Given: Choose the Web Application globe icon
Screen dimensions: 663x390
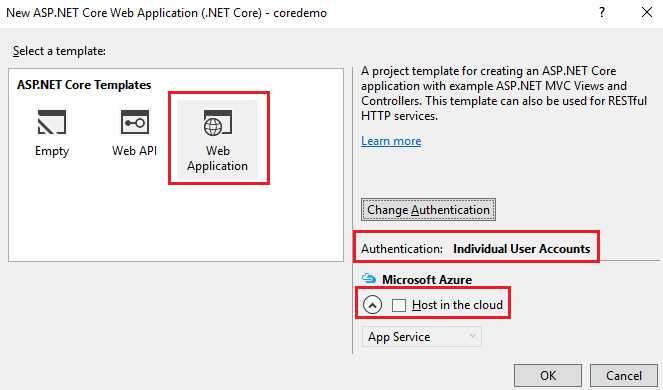Looking at the screenshot, I should pyautogui.click(x=217, y=123).
